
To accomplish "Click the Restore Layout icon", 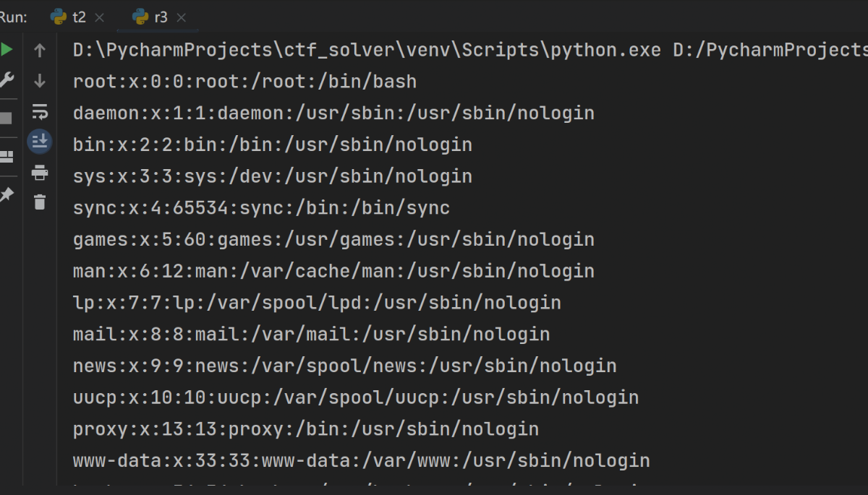I will (x=7, y=157).
